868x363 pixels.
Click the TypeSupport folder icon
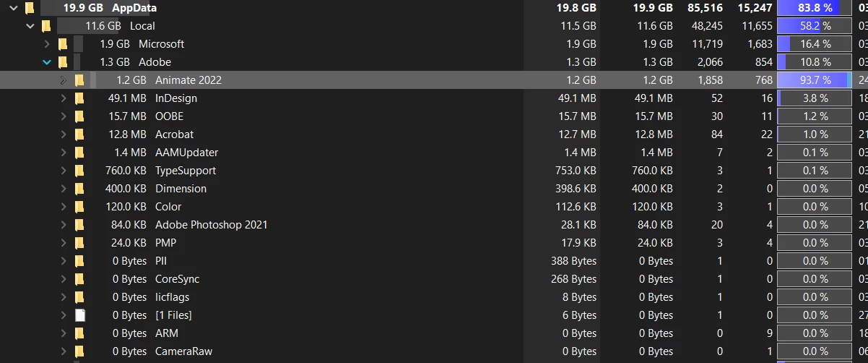(x=79, y=171)
